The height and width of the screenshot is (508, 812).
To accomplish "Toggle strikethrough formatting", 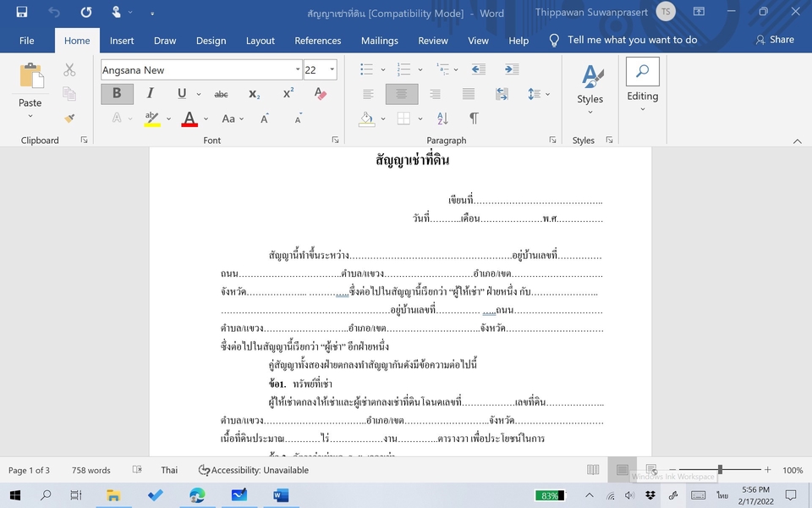I will (221, 94).
